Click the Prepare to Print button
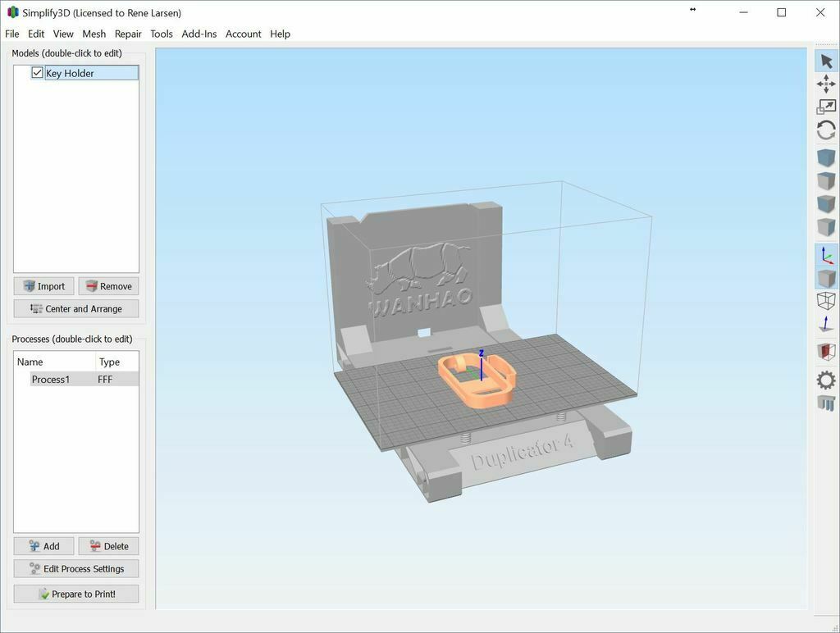 click(75, 594)
